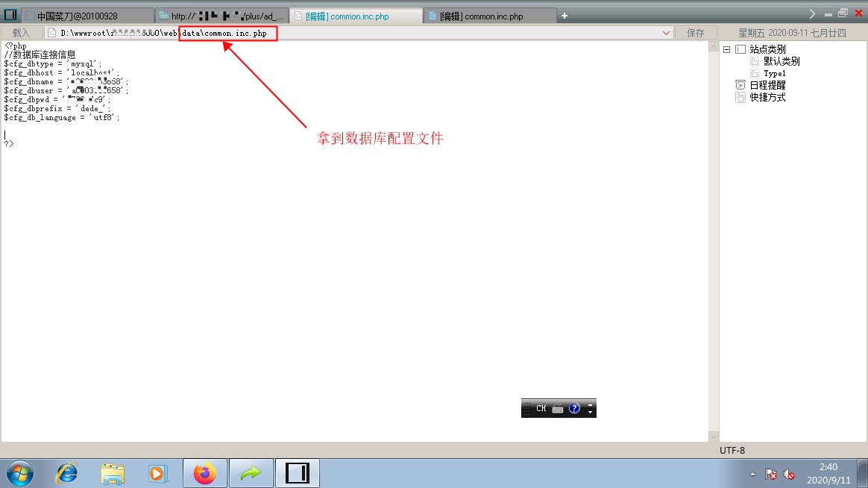Select the 默认类别 tree item
The image size is (868, 488).
(781, 61)
